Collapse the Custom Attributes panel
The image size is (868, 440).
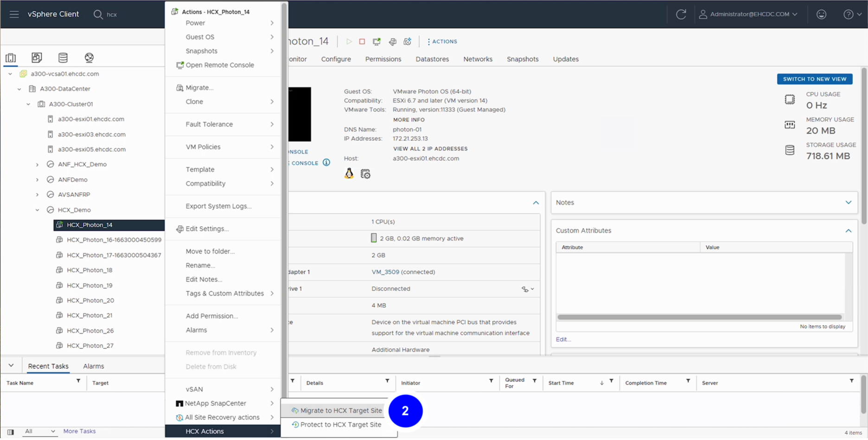pos(848,231)
